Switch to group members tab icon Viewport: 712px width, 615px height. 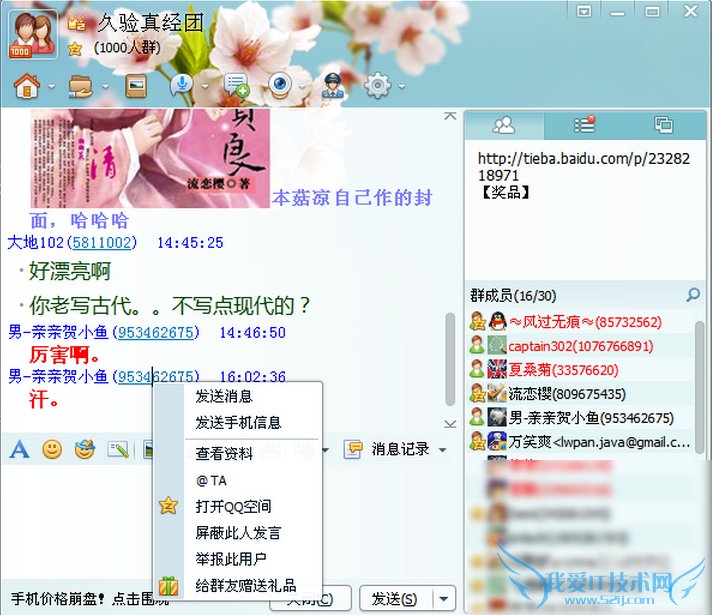coord(504,125)
